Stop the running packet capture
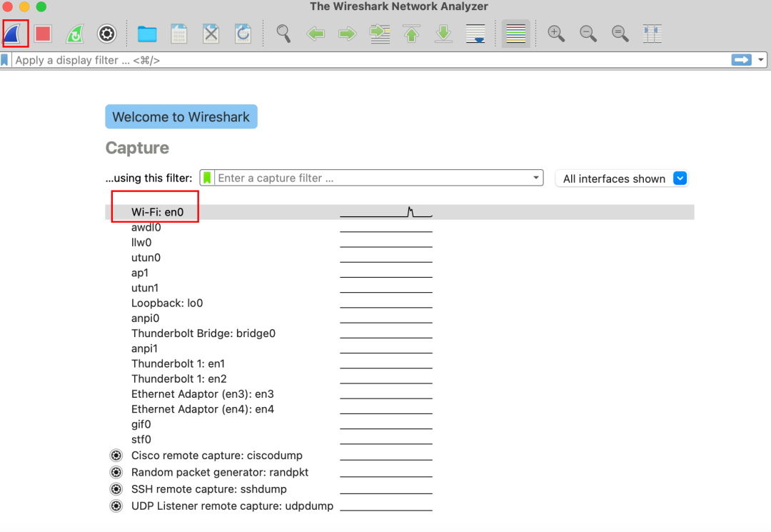Image resolution: width=771 pixels, height=532 pixels. (x=44, y=34)
